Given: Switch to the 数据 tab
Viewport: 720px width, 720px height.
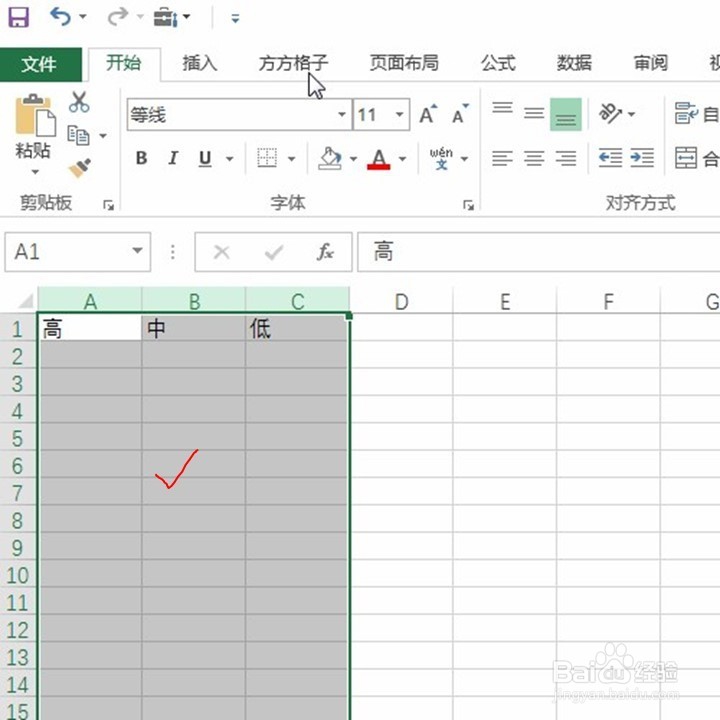Looking at the screenshot, I should tap(574, 63).
